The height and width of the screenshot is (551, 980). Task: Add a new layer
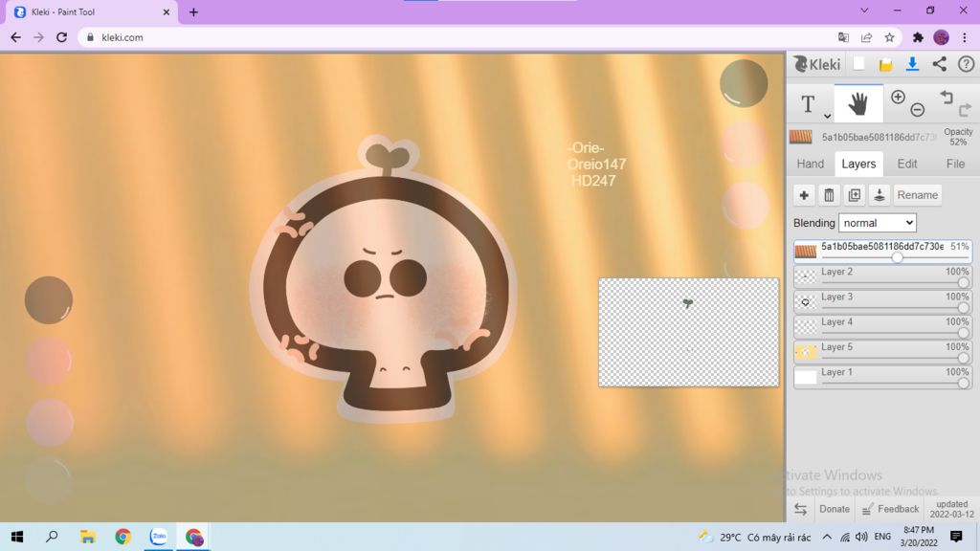click(x=804, y=195)
